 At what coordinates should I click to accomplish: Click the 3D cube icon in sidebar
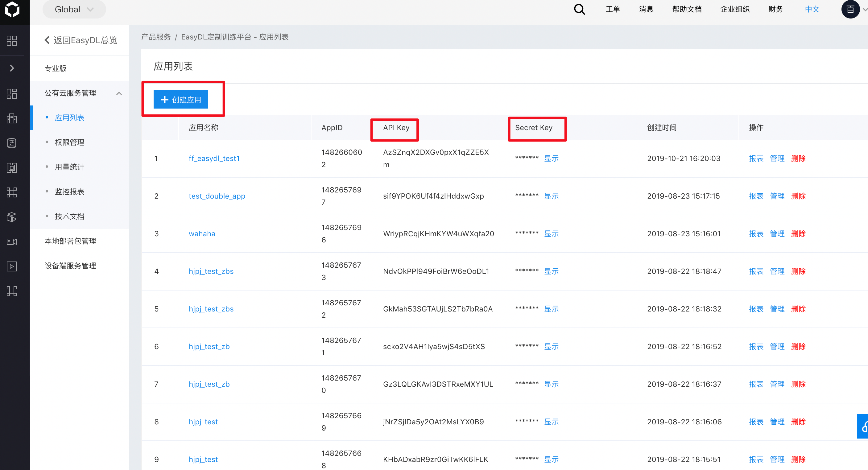[x=12, y=217]
